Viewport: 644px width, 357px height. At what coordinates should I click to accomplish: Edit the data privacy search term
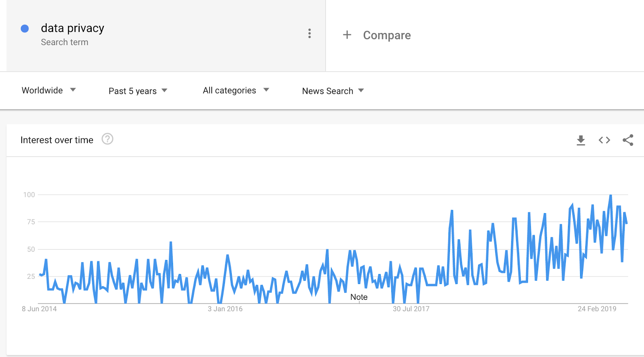72,28
